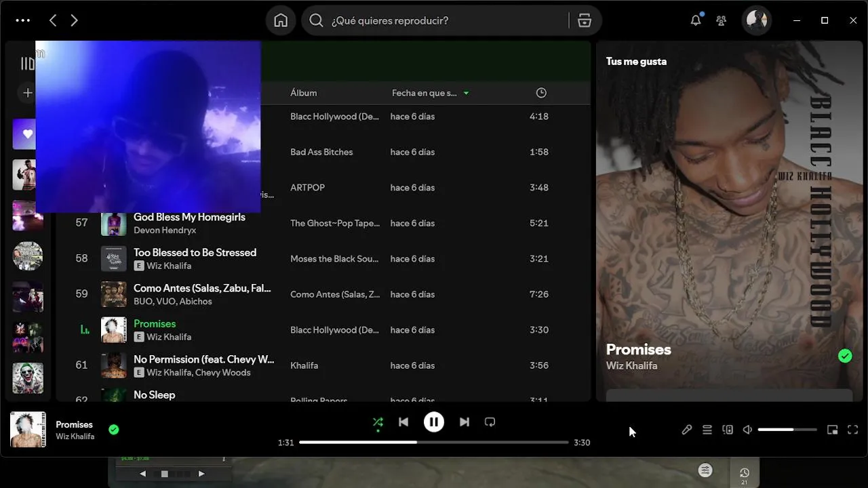Image resolution: width=868 pixels, height=488 pixels.
Task: Mute with the volume speaker icon
Action: click(747, 430)
